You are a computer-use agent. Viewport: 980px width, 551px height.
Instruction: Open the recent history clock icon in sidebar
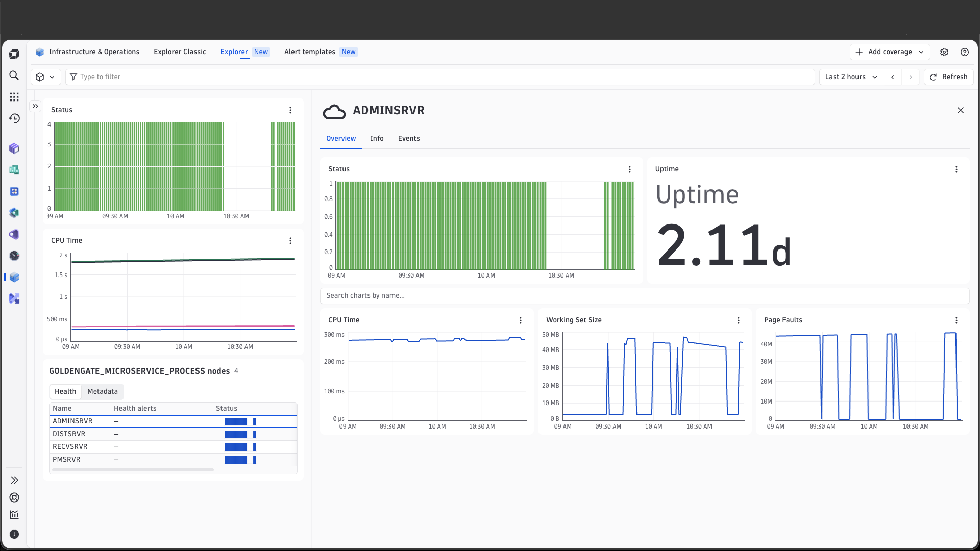pos(14,118)
